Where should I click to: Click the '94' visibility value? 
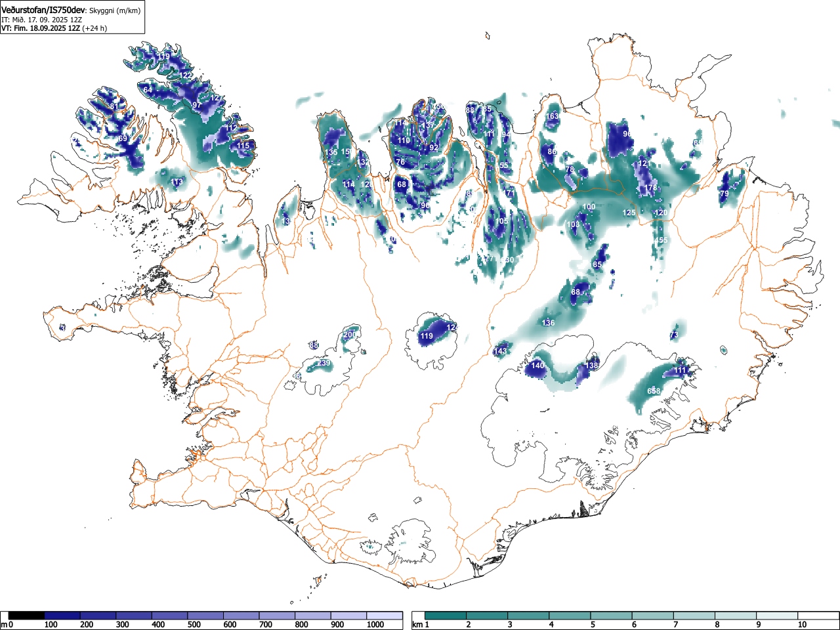506,135
